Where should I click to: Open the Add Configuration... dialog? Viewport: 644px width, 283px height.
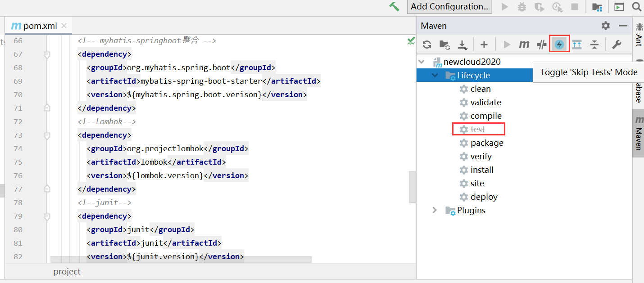449,7
